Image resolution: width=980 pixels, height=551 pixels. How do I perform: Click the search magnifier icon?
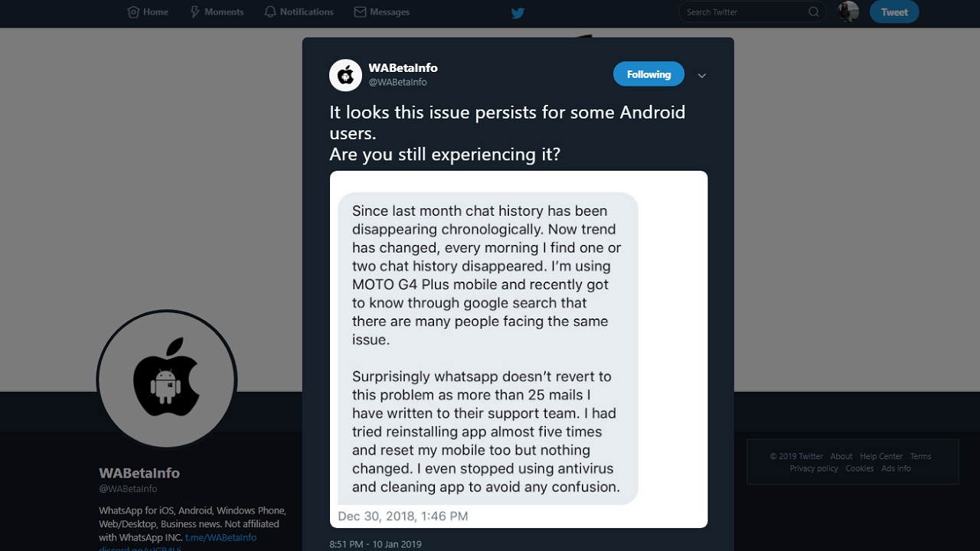click(814, 12)
